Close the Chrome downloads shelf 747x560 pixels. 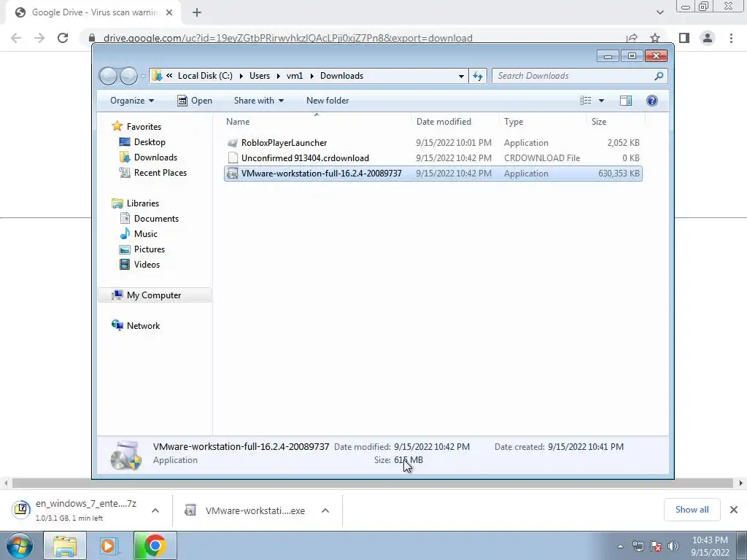(734, 510)
